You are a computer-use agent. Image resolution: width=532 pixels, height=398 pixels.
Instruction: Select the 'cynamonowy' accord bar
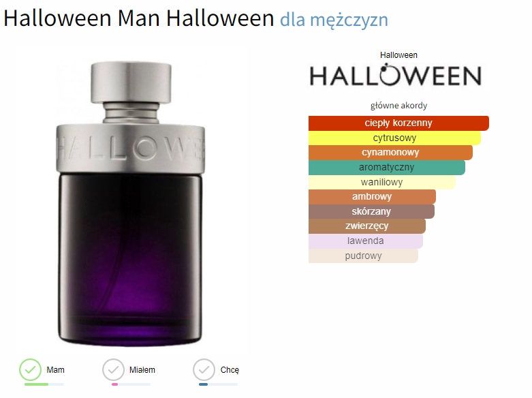pos(390,153)
